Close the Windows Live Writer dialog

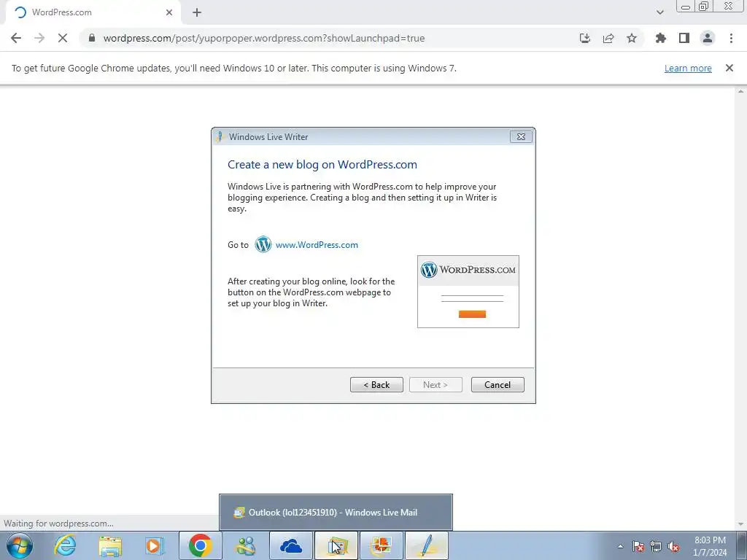pos(521,136)
